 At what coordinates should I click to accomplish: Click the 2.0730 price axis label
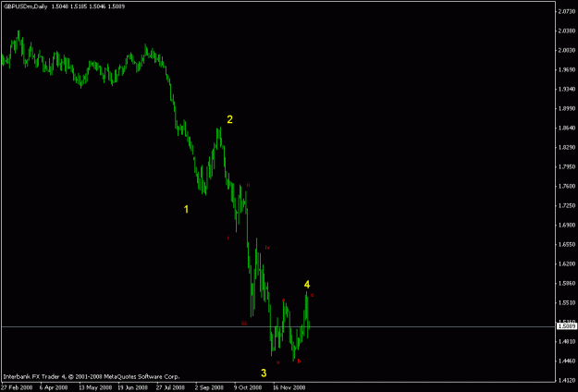(x=567, y=12)
